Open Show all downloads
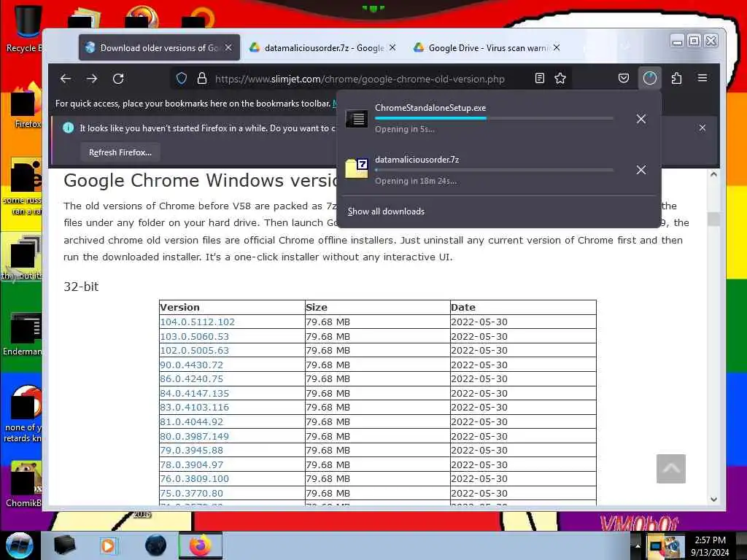Viewport: 747px width, 560px height. coord(386,211)
